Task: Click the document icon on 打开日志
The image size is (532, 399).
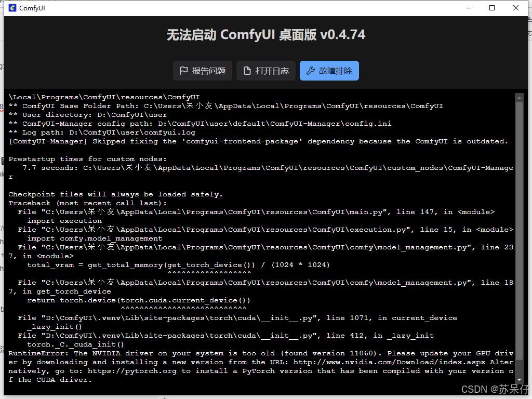Action: click(247, 71)
